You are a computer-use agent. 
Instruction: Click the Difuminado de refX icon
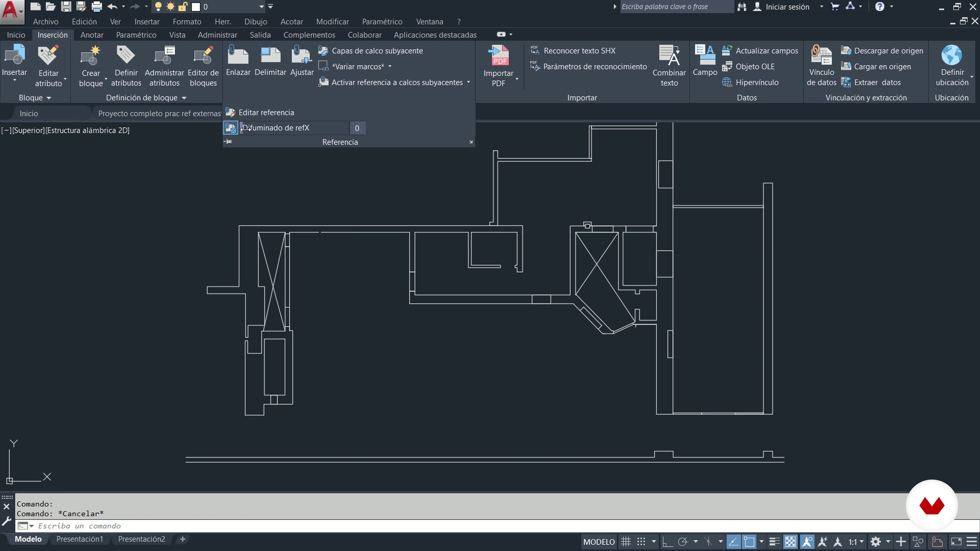(x=230, y=128)
